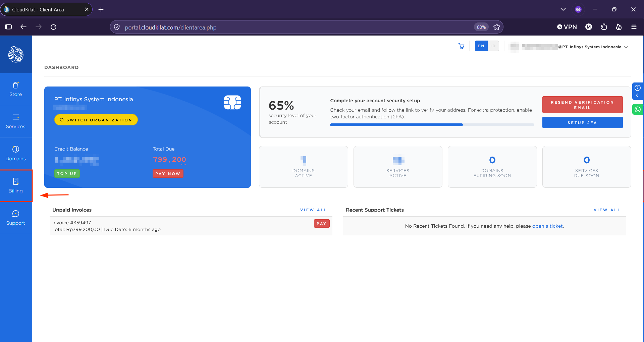Pay Invoice #359497 using Pay button
This screenshot has height=342, width=644.
322,224
